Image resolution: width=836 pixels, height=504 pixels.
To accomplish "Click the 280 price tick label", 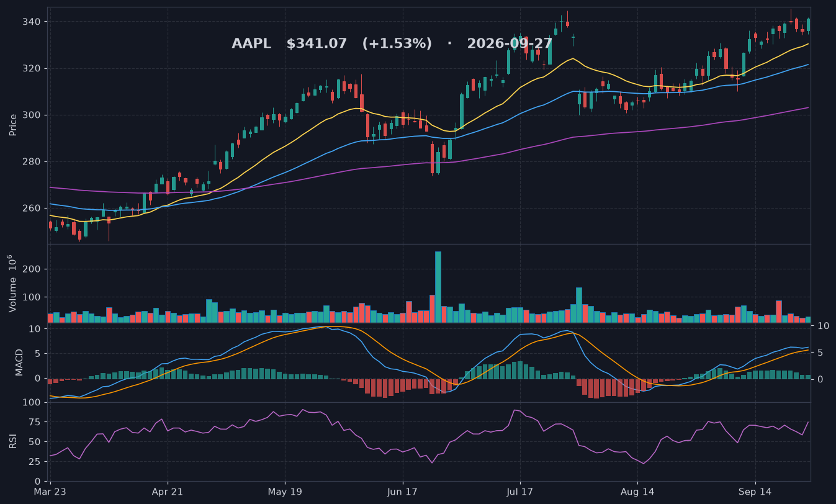I will (31, 161).
